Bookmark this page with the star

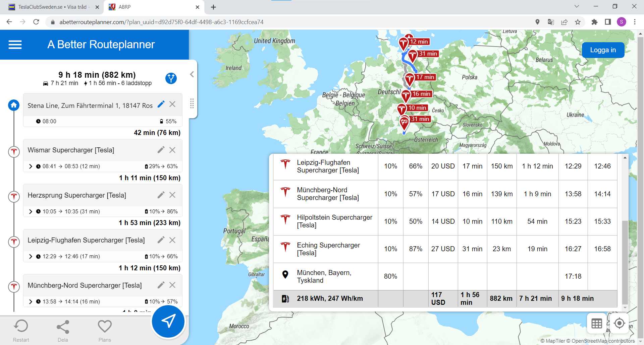tap(578, 22)
